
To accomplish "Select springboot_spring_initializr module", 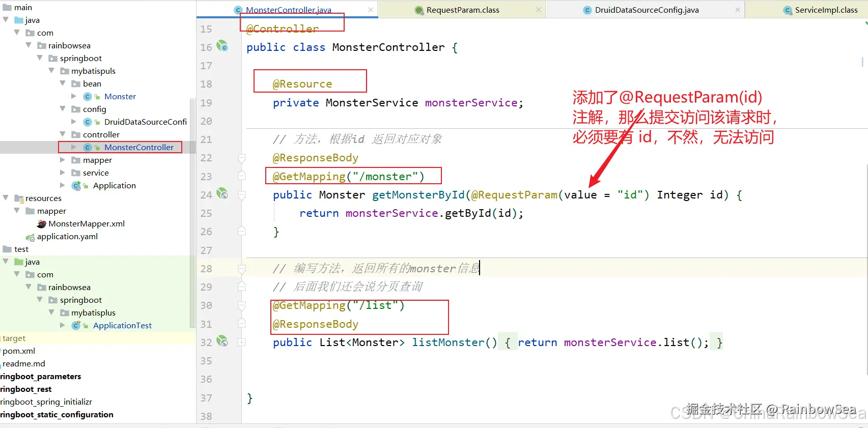I will click(46, 402).
